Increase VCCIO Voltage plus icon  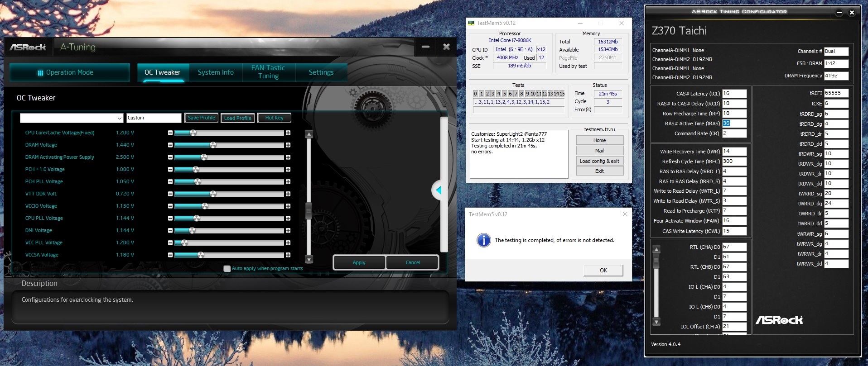[288, 206]
